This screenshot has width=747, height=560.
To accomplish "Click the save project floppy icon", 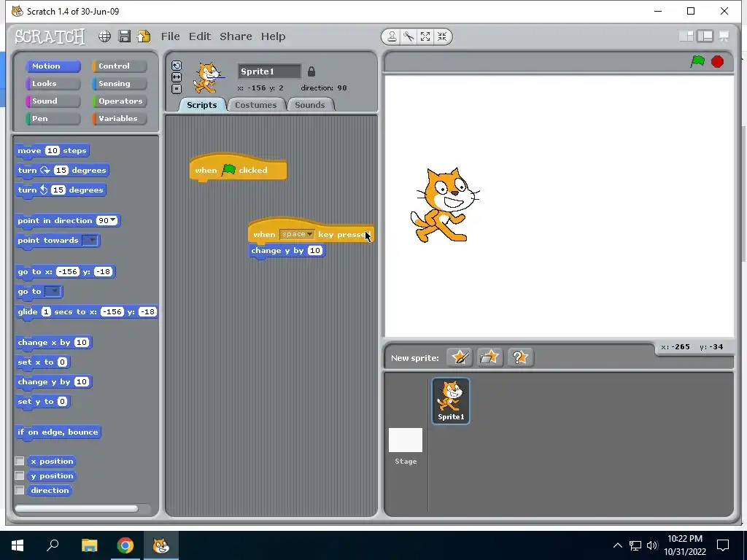I will point(124,36).
